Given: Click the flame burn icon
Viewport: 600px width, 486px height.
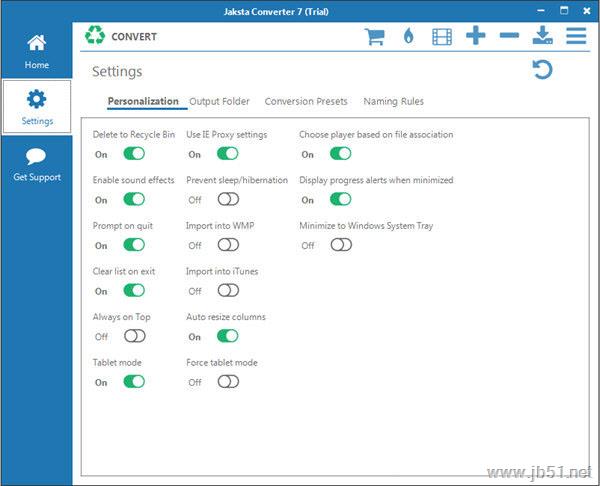Looking at the screenshot, I should (x=409, y=36).
